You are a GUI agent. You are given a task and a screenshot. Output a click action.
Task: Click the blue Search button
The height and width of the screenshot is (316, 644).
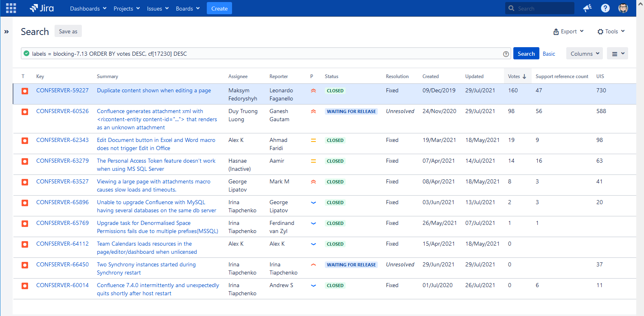(526, 54)
